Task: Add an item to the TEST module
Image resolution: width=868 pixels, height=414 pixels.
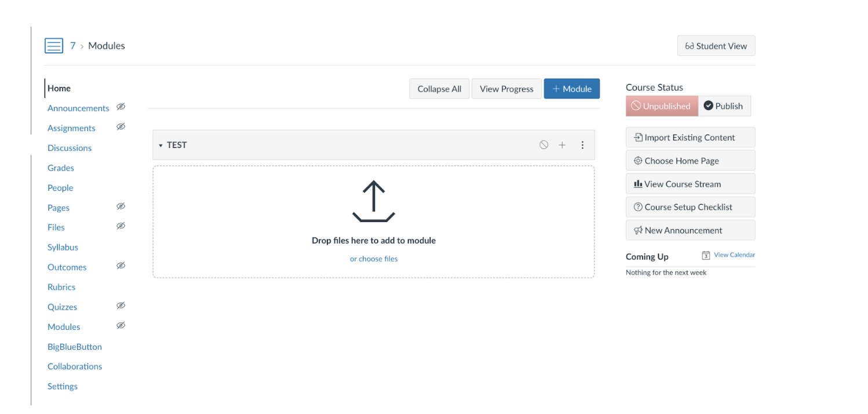Action: pos(562,145)
